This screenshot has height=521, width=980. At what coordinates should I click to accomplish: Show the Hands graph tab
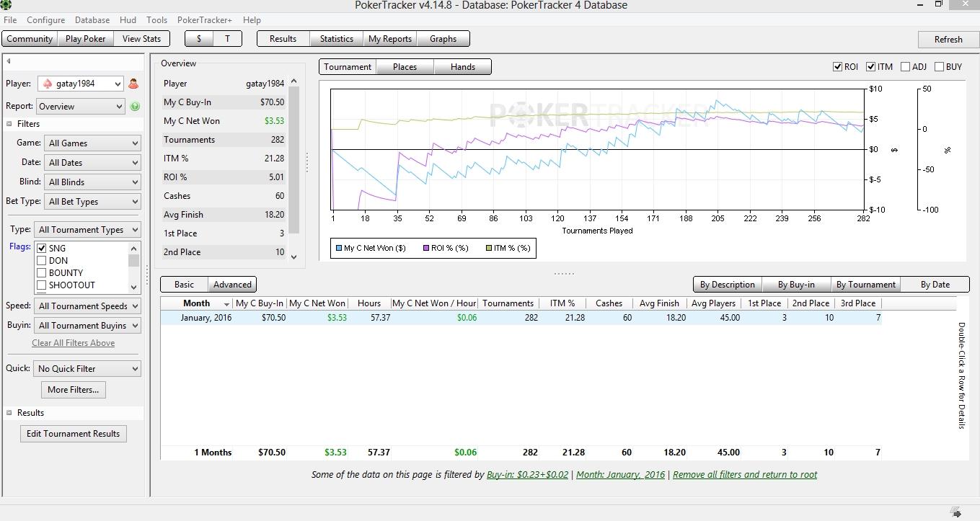coord(463,67)
